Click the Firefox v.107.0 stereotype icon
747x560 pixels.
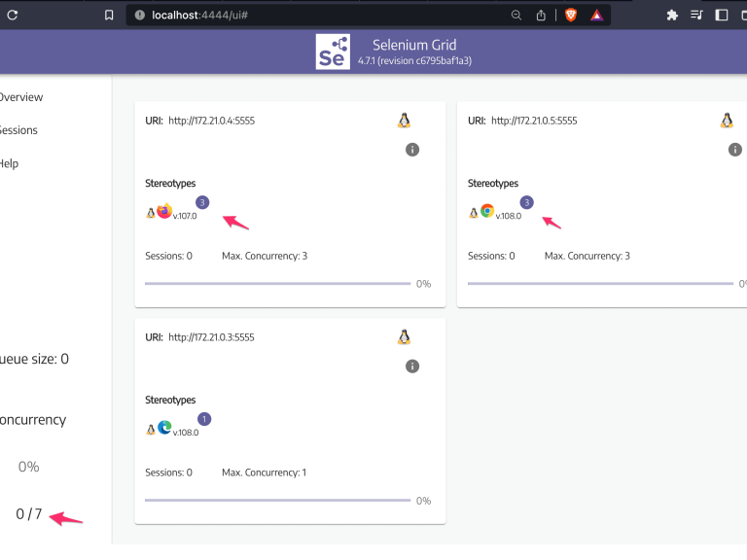click(x=164, y=211)
